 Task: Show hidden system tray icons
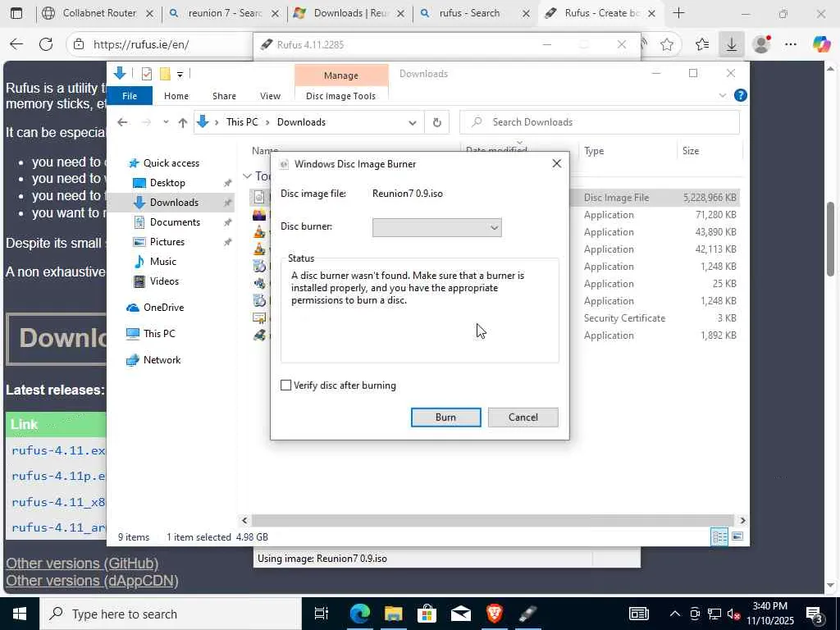click(675, 614)
